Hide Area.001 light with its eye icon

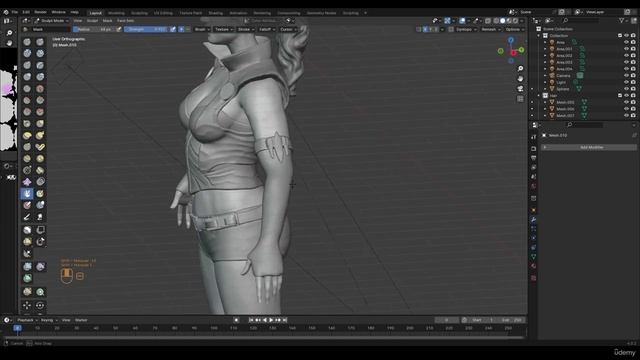pos(626,49)
